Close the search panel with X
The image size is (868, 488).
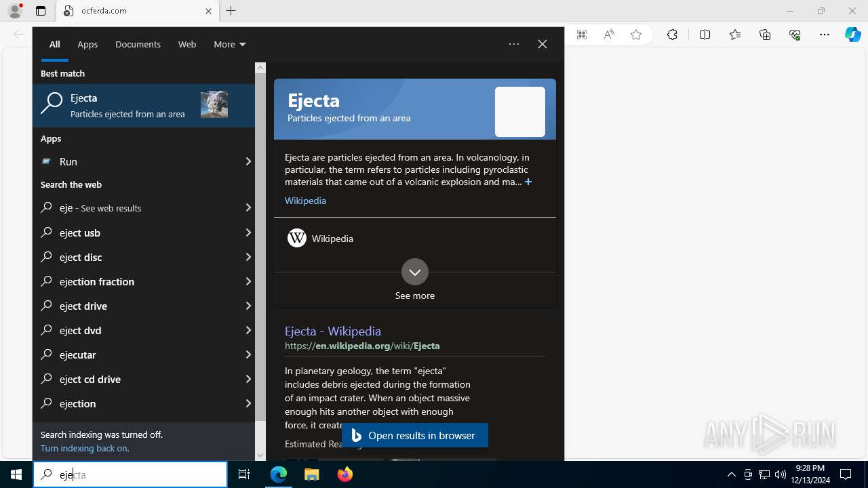(x=542, y=44)
